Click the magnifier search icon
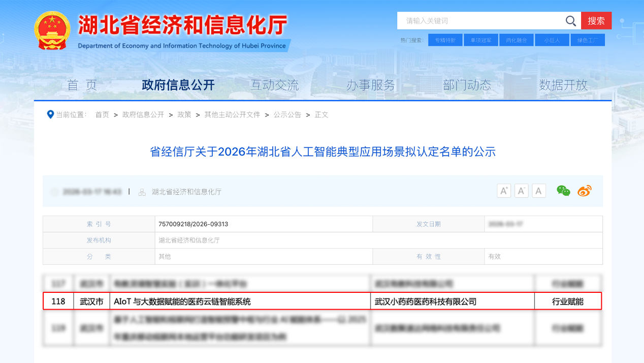This screenshot has height=363, width=644. [x=570, y=20]
